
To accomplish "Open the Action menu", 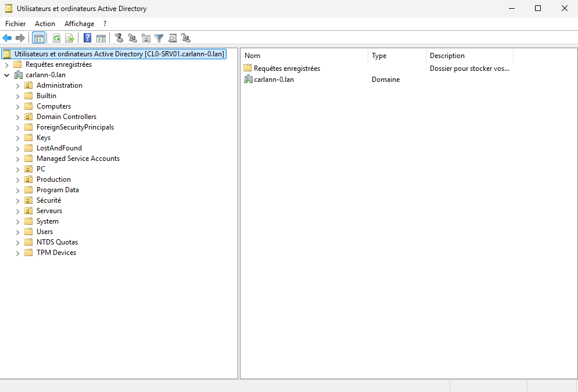I will pos(45,24).
